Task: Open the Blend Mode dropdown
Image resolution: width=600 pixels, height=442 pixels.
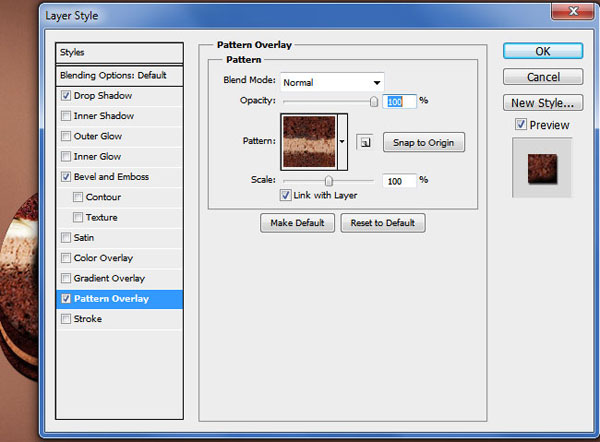Action: [x=332, y=82]
